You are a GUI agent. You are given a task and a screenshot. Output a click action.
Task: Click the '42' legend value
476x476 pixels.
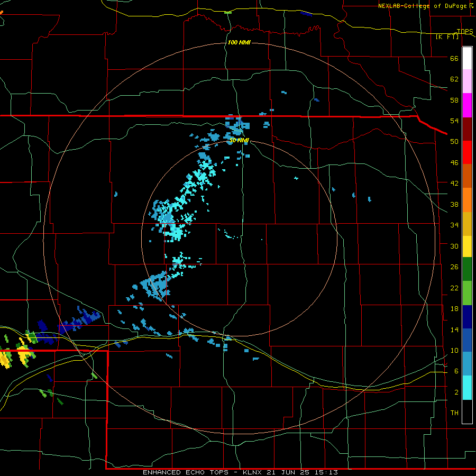[454, 184]
